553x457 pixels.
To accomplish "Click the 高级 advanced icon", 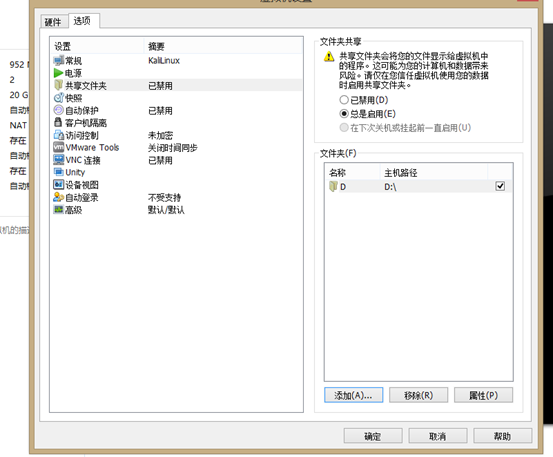I will point(58,209).
